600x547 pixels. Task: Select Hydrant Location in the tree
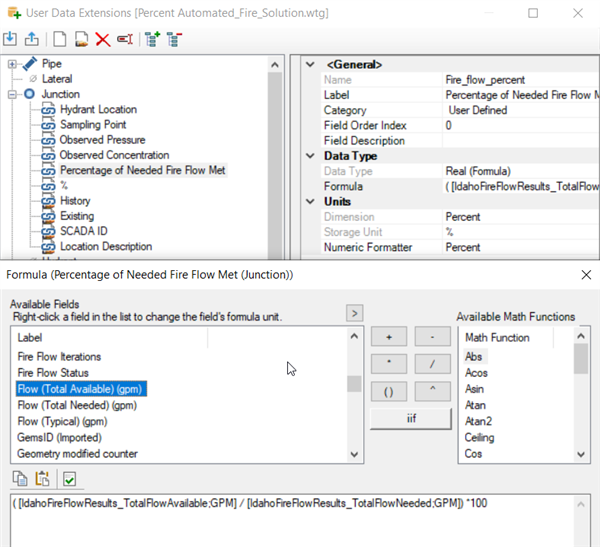pyautogui.click(x=98, y=109)
